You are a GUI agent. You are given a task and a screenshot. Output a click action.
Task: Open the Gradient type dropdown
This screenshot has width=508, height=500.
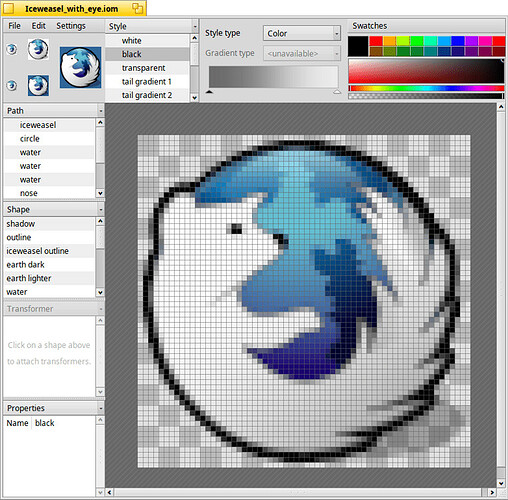coord(302,53)
